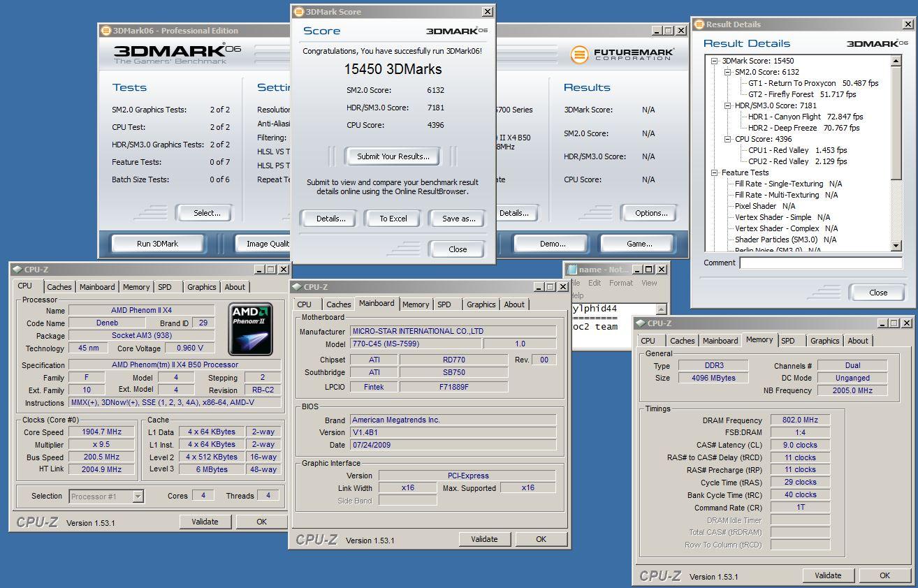Collapse the CPU Score tree node

(x=727, y=139)
